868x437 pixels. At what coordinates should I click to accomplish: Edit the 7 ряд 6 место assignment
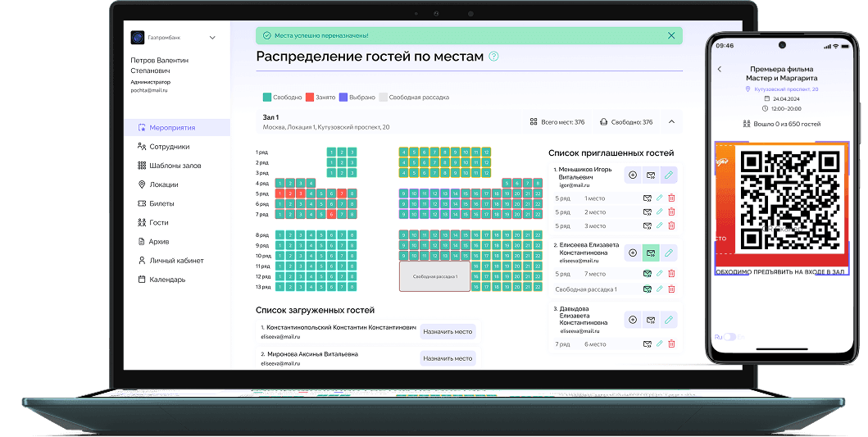[x=659, y=344]
